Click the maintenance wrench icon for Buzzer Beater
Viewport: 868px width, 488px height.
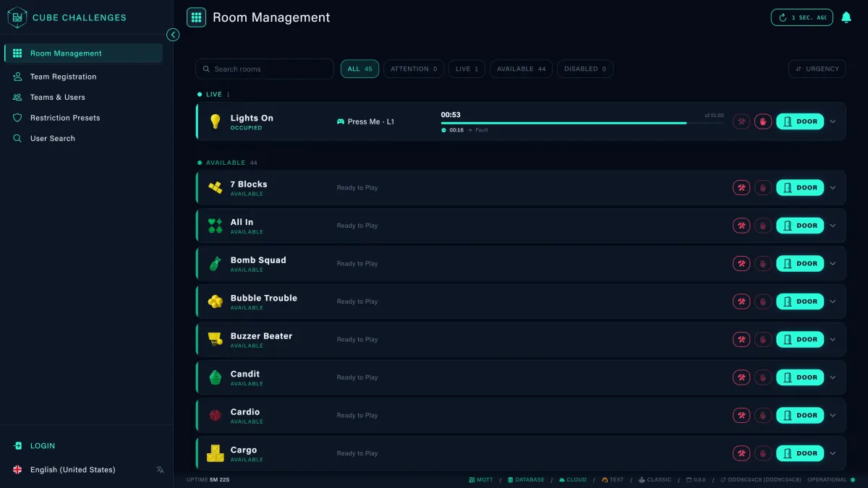pyautogui.click(x=741, y=339)
